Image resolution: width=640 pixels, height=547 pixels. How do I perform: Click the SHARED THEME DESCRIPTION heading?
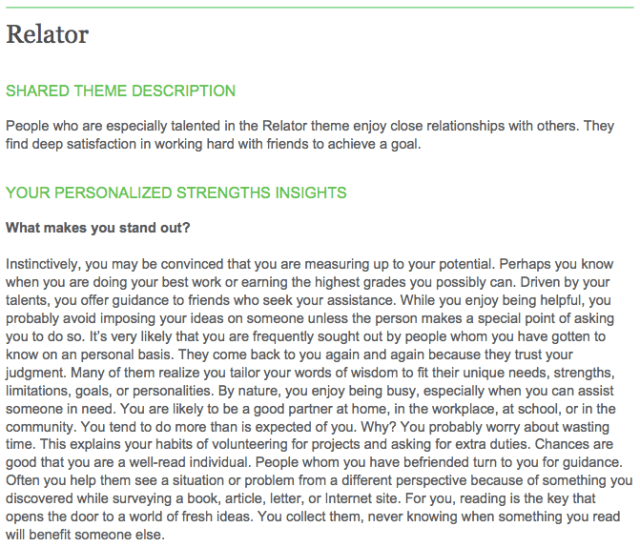(x=120, y=91)
